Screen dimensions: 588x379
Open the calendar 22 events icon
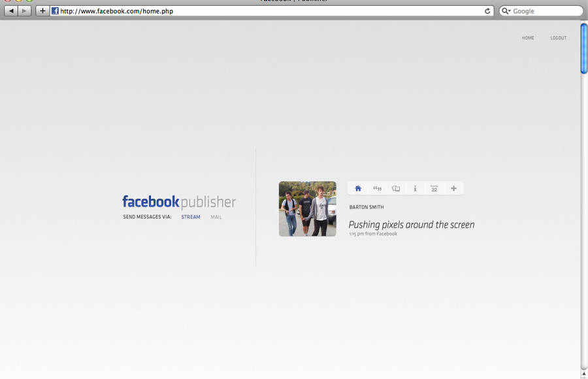[434, 188]
